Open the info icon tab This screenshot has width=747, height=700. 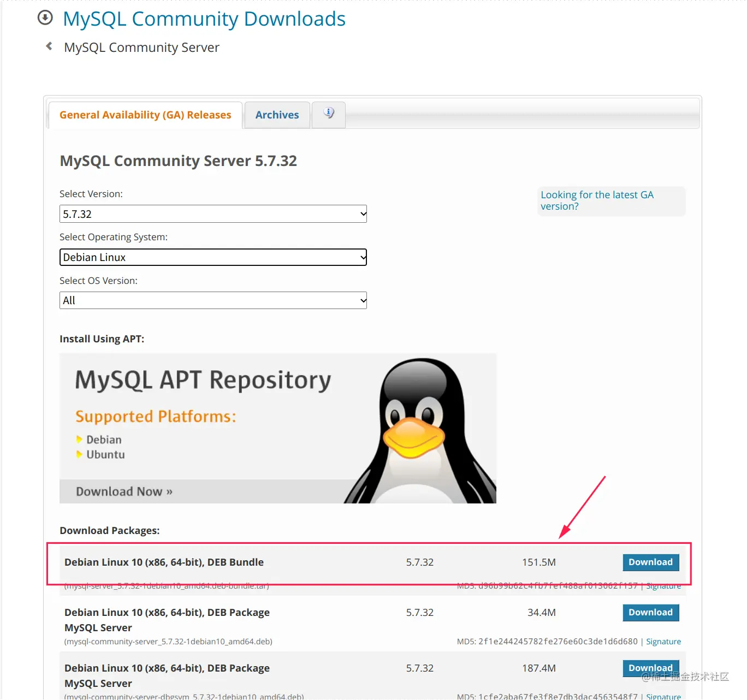coord(329,115)
